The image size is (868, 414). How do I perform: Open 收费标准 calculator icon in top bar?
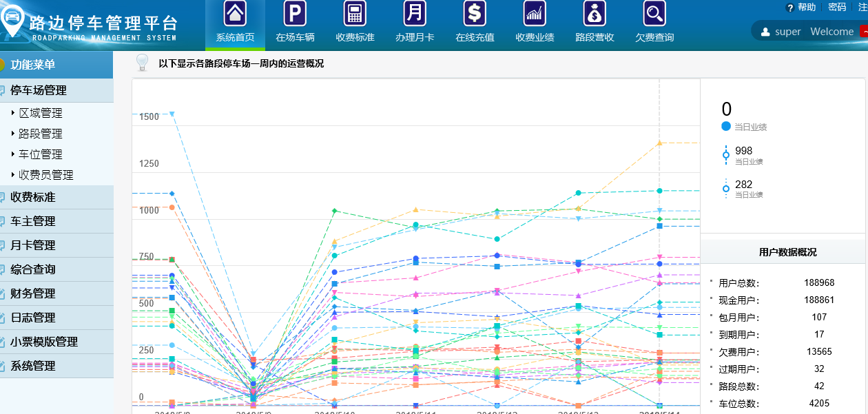coord(355,14)
